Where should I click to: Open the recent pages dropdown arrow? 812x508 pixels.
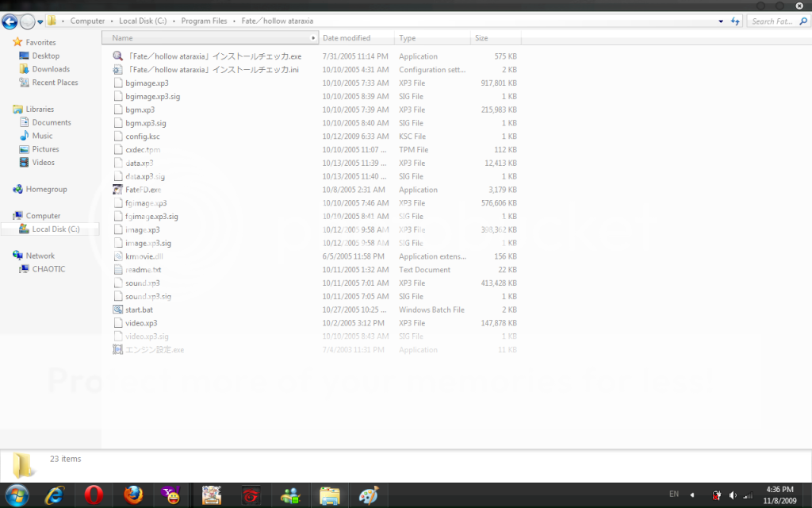(x=40, y=21)
